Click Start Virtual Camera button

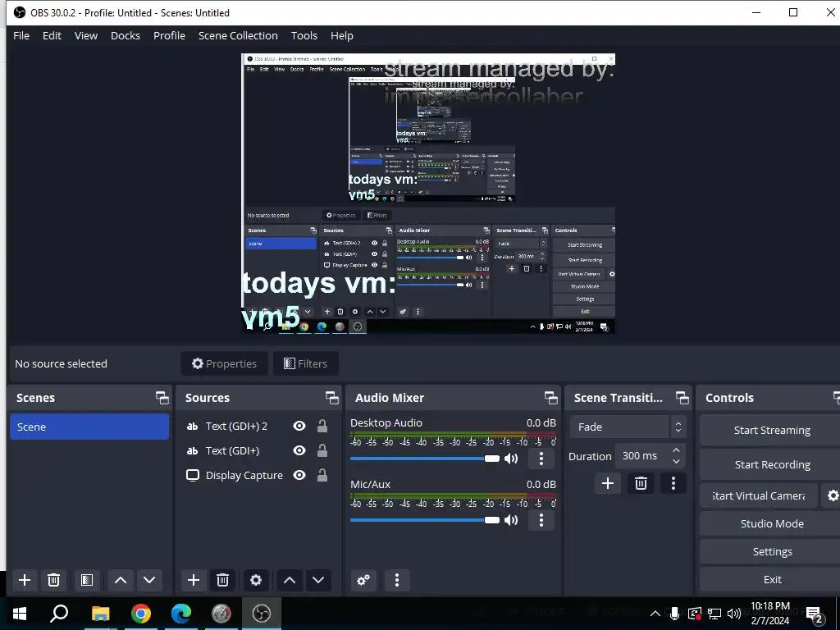point(759,496)
